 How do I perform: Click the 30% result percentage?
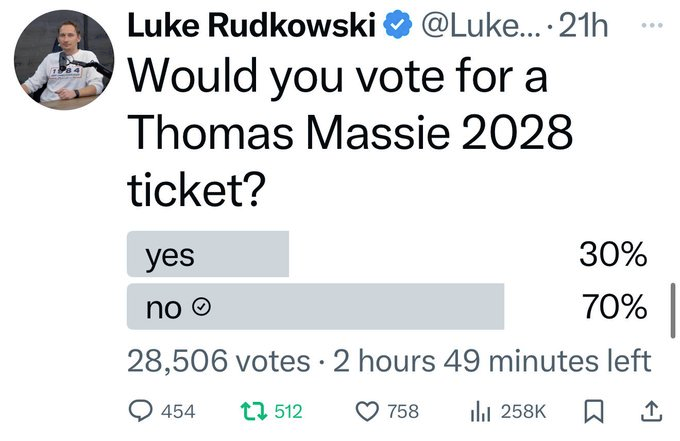click(x=613, y=255)
